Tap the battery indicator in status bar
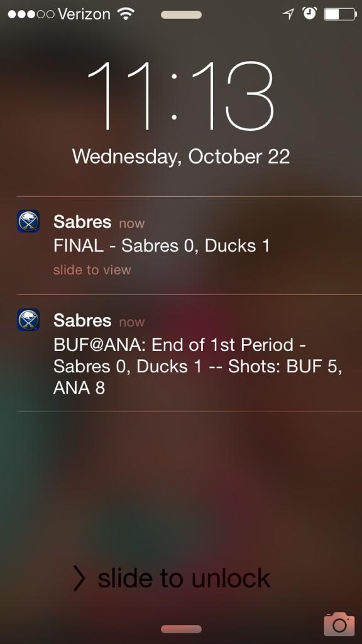Image resolution: width=362 pixels, height=644 pixels. point(340,14)
